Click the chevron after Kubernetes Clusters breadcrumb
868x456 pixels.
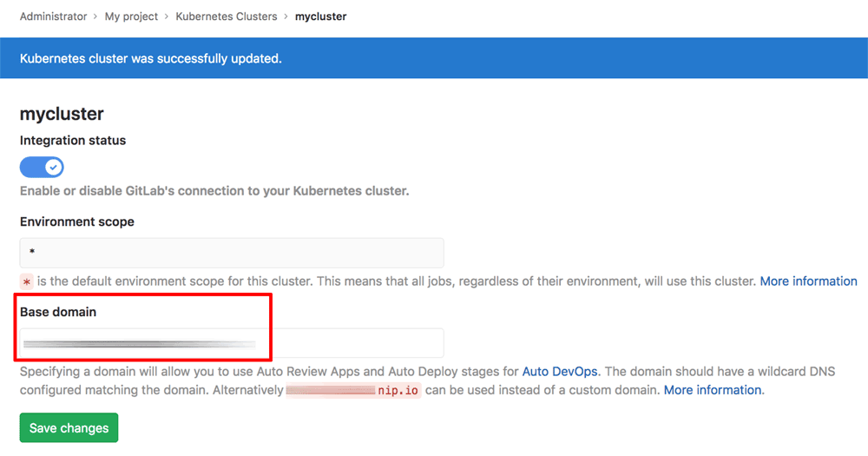pos(286,17)
